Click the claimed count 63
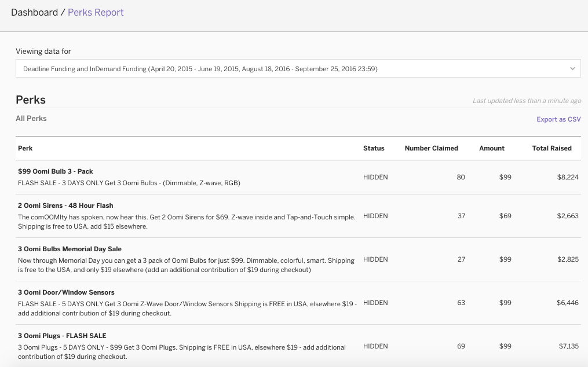 (461, 303)
